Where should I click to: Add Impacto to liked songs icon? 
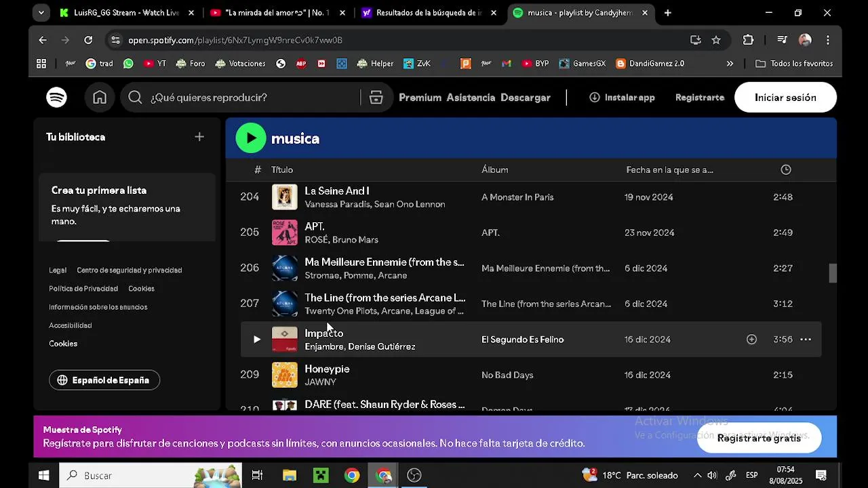751,340
